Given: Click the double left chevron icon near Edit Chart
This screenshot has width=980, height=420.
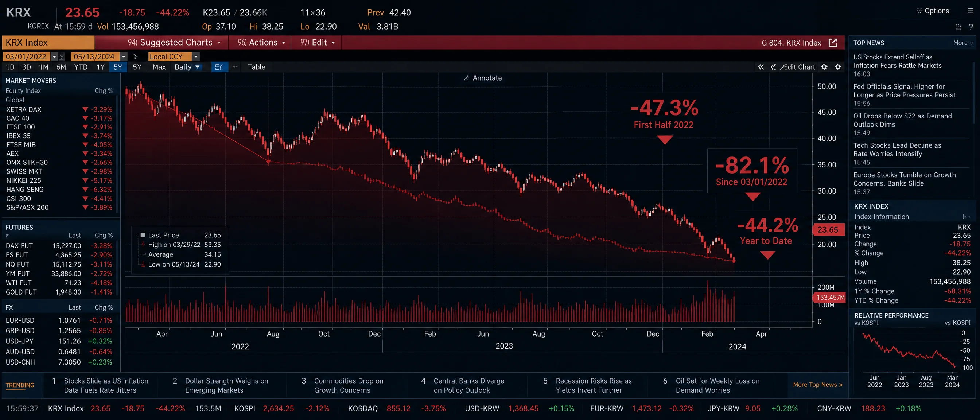Looking at the screenshot, I should [761, 67].
